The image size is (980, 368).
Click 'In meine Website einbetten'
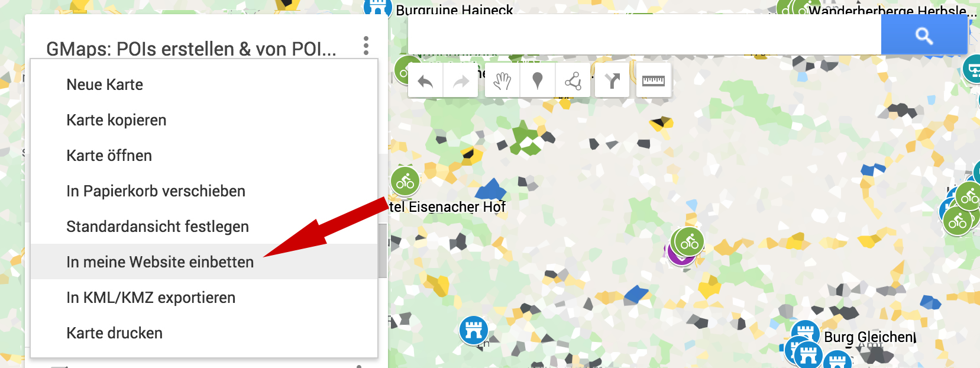160,262
